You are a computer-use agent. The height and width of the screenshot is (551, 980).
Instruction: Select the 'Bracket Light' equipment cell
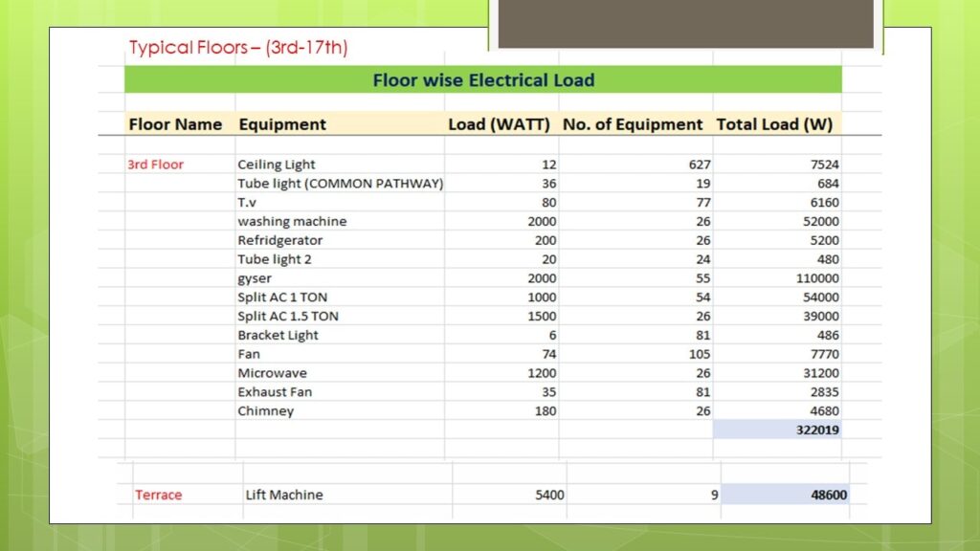(278, 335)
